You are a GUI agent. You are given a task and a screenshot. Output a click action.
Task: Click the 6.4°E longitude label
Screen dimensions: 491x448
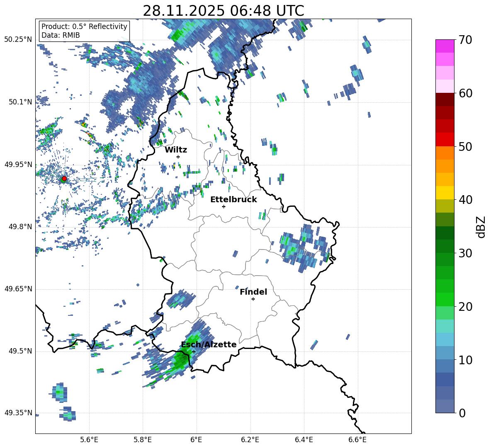tap(304, 440)
